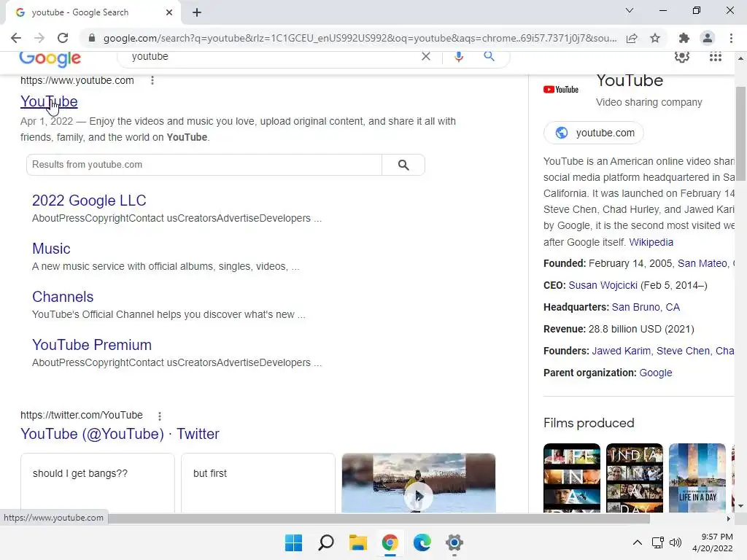
Task: Click the browser forward arrow
Action: click(39, 38)
